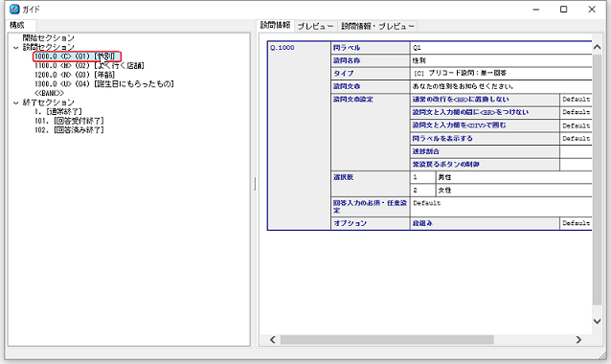
Task: Close the ガイド window
Action: pyautogui.click(x=592, y=9)
